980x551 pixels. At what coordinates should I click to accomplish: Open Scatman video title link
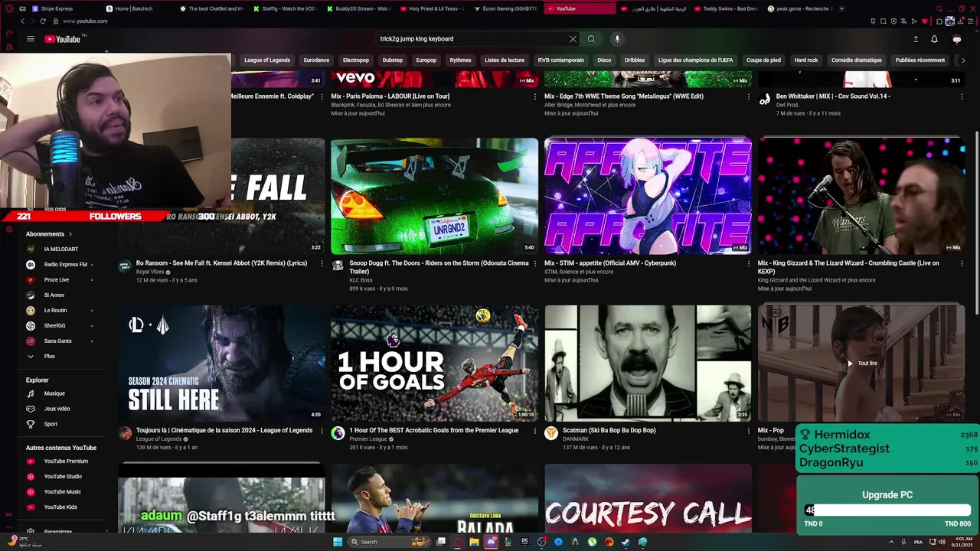(x=609, y=431)
